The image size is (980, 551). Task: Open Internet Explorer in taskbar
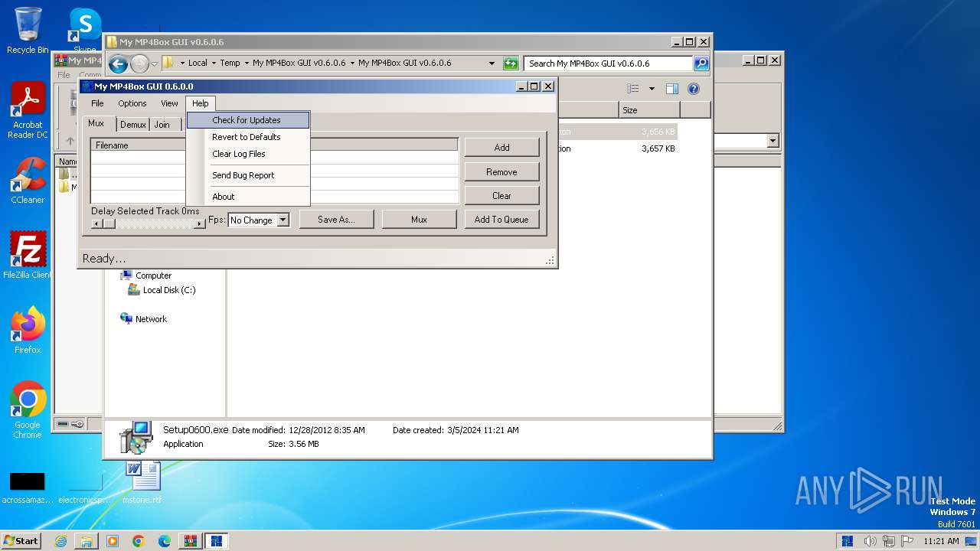[60, 541]
